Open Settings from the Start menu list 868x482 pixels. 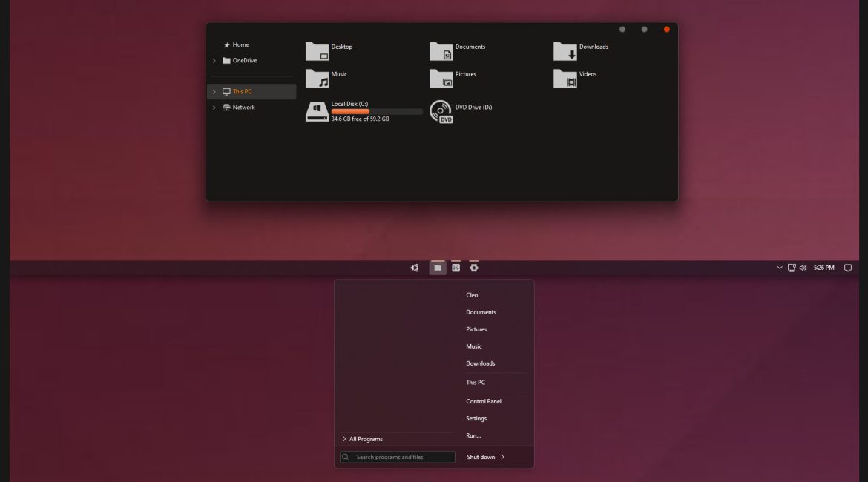tap(476, 418)
